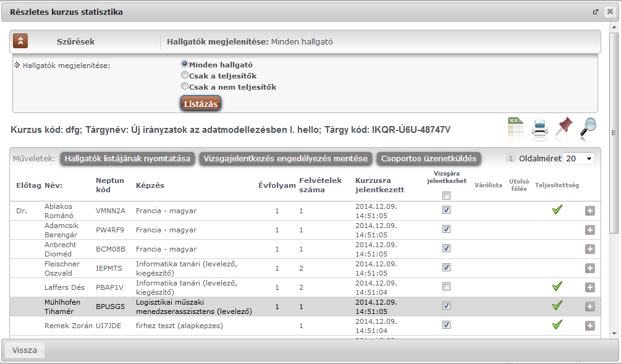Image resolution: width=621 pixels, height=364 pixels.
Task: Click the printer icon
Action: [x=540, y=127]
